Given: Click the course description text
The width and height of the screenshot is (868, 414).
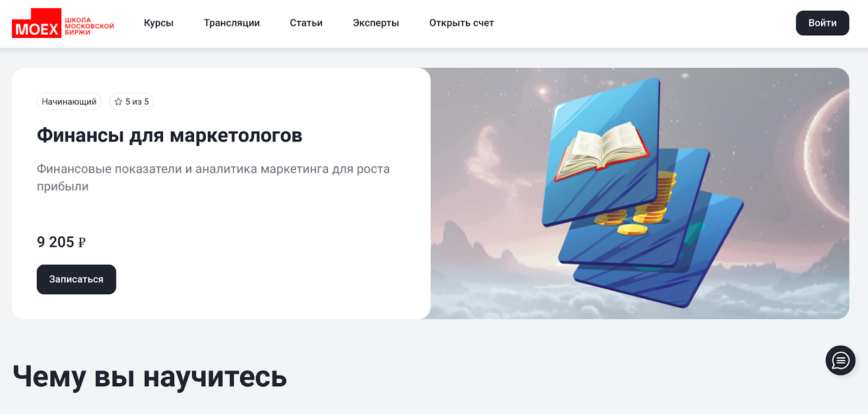Looking at the screenshot, I should pos(213,178).
